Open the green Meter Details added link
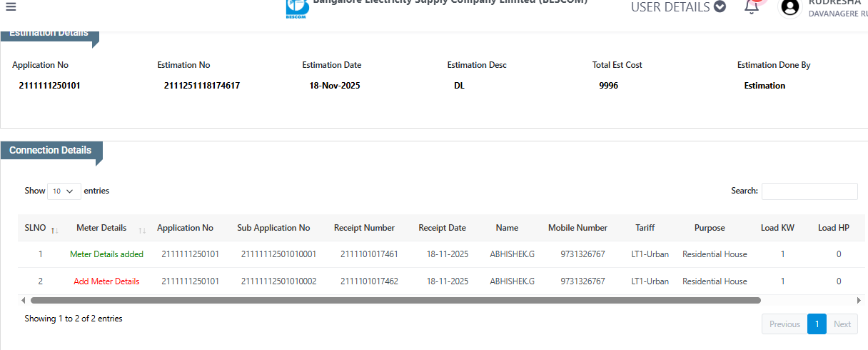This screenshot has width=868, height=350. (x=106, y=254)
